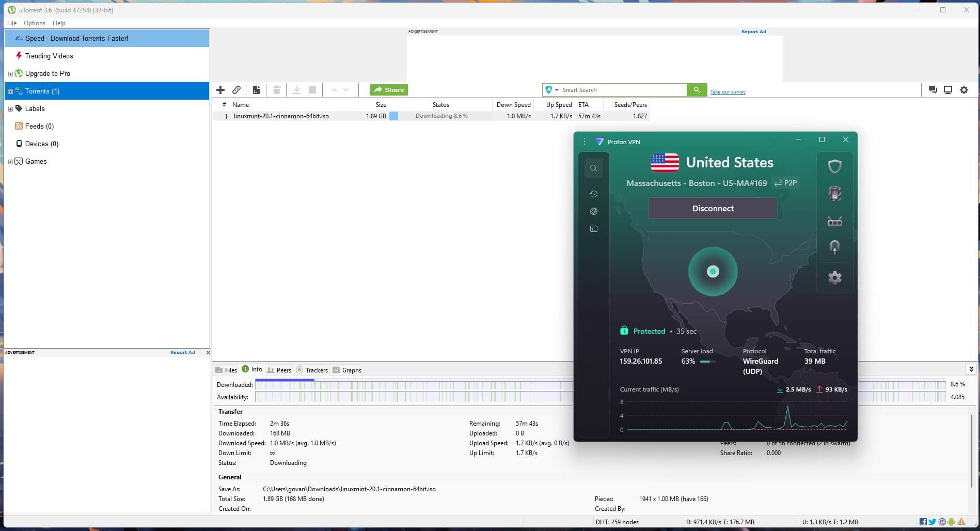Image resolution: width=980 pixels, height=531 pixels.
Task: Click the globe icon in status bar
Action: point(942,522)
